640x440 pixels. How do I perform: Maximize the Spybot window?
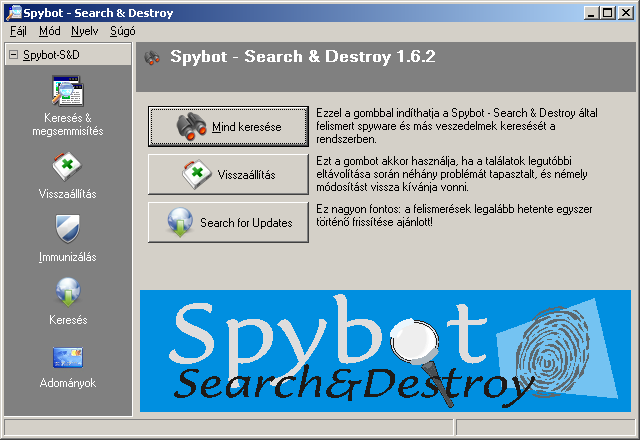607,13
